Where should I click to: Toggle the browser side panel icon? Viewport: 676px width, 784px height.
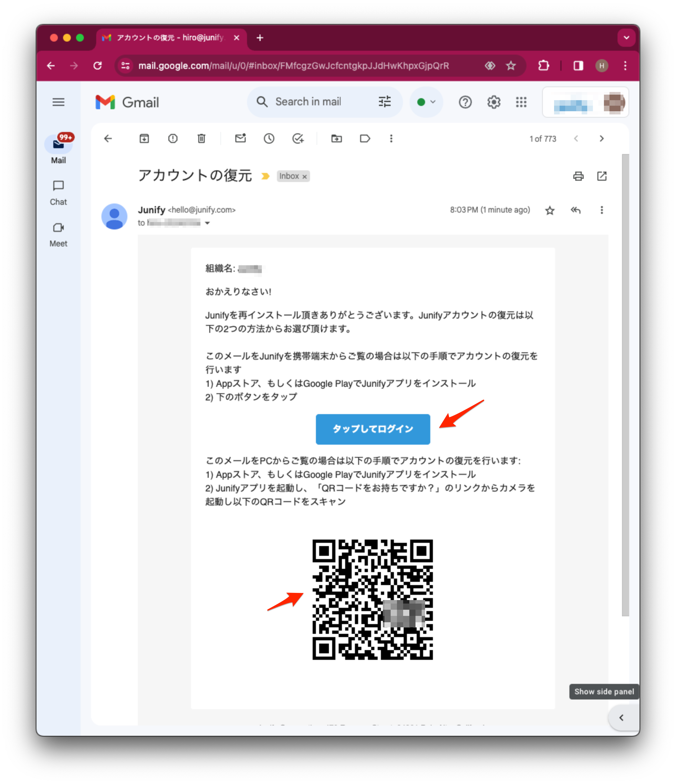(578, 66)
